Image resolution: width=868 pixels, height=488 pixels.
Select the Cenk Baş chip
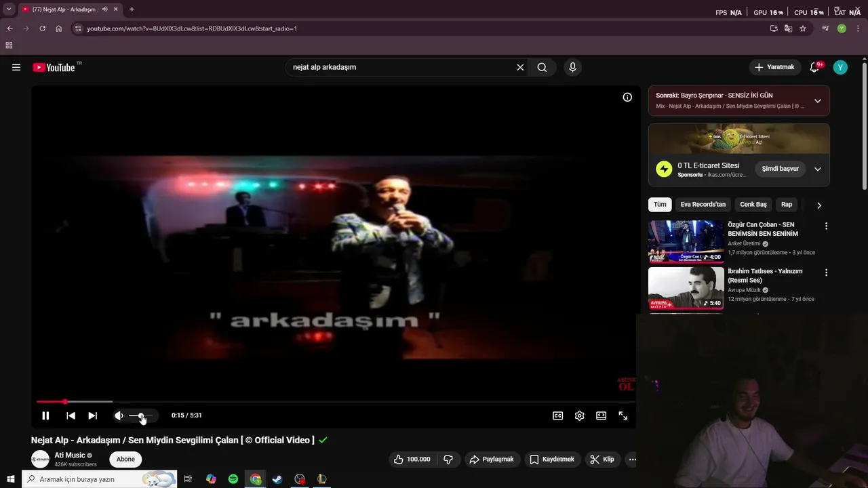click(x=753, y=204)
